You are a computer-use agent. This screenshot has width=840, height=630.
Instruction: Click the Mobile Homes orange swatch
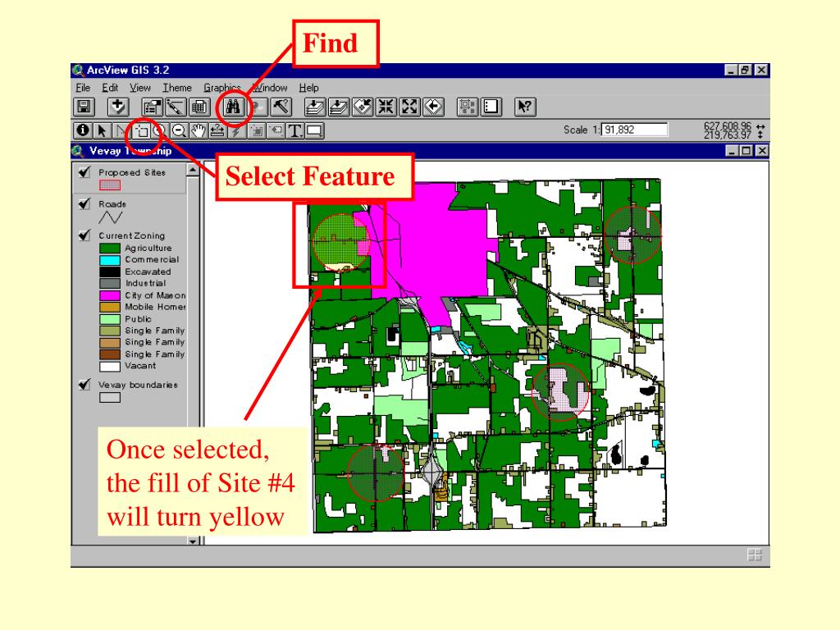(x=110, y=307)
